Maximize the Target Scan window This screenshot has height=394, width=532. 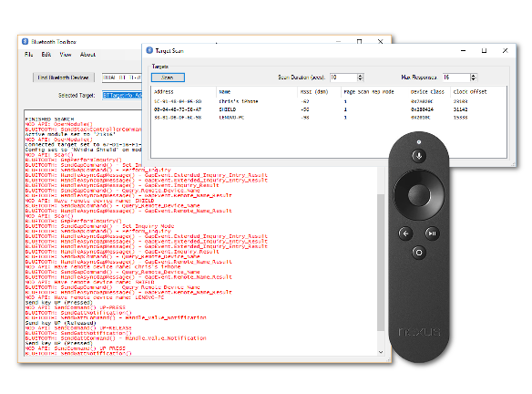(484, 50)
